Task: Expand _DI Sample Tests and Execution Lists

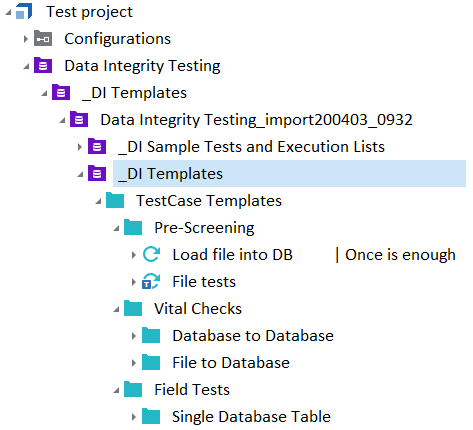Action: [x=79, y=147]
